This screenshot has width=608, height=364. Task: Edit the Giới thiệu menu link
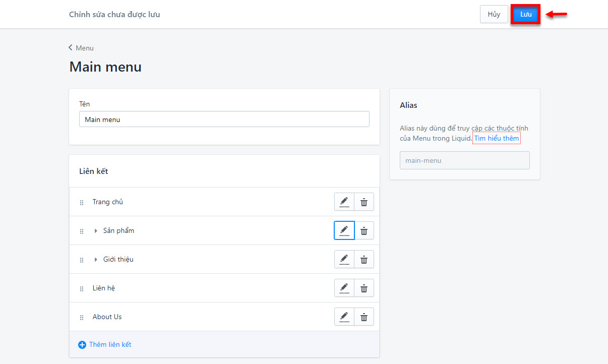pyautogui.click(x=344, y=260)
